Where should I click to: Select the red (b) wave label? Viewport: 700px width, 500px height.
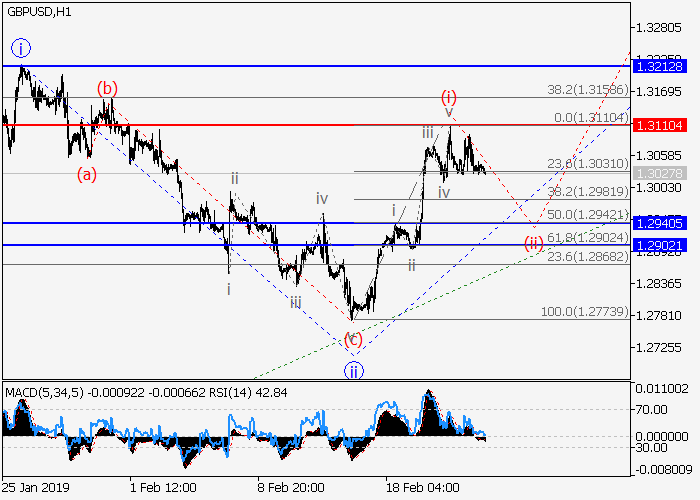point(108,88)
